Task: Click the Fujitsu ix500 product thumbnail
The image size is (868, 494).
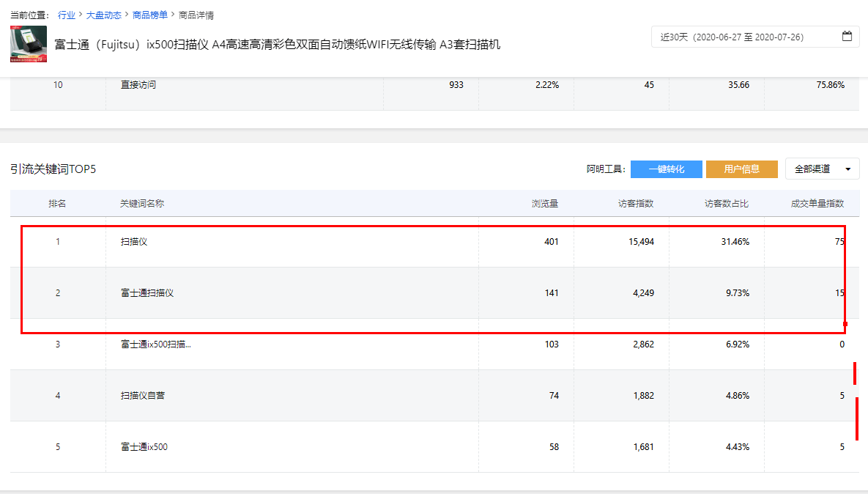Action: (x=29, y=44)
